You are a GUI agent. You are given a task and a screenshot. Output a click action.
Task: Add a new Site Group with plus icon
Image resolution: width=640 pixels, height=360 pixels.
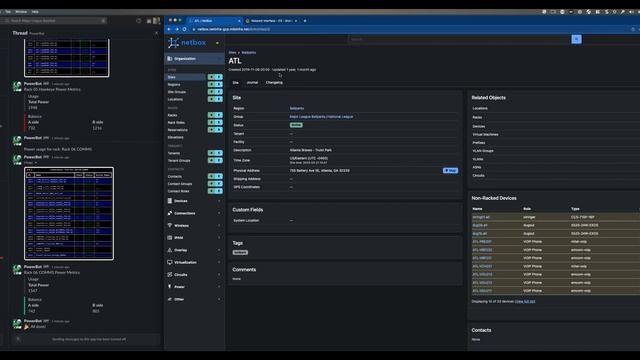pos(211,91)
